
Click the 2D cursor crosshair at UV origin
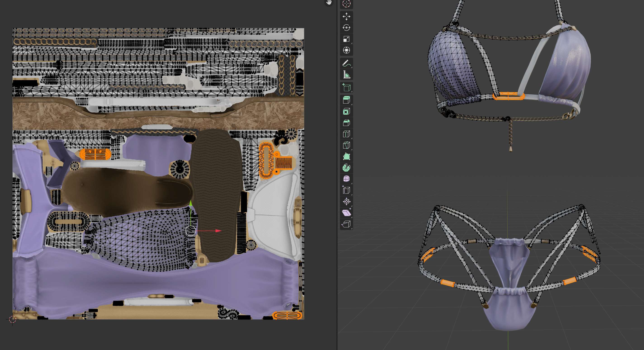pyautogui.click(x=12, y=319)
